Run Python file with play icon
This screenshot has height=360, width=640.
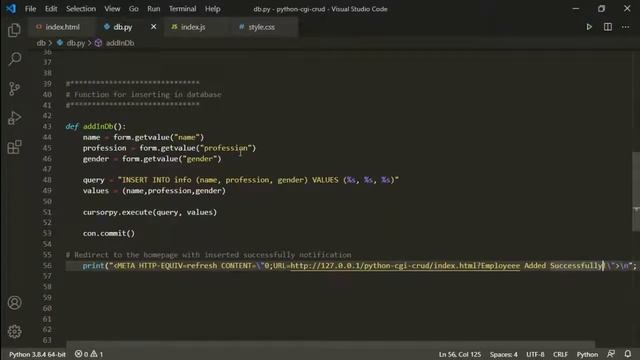coord(589,27)
